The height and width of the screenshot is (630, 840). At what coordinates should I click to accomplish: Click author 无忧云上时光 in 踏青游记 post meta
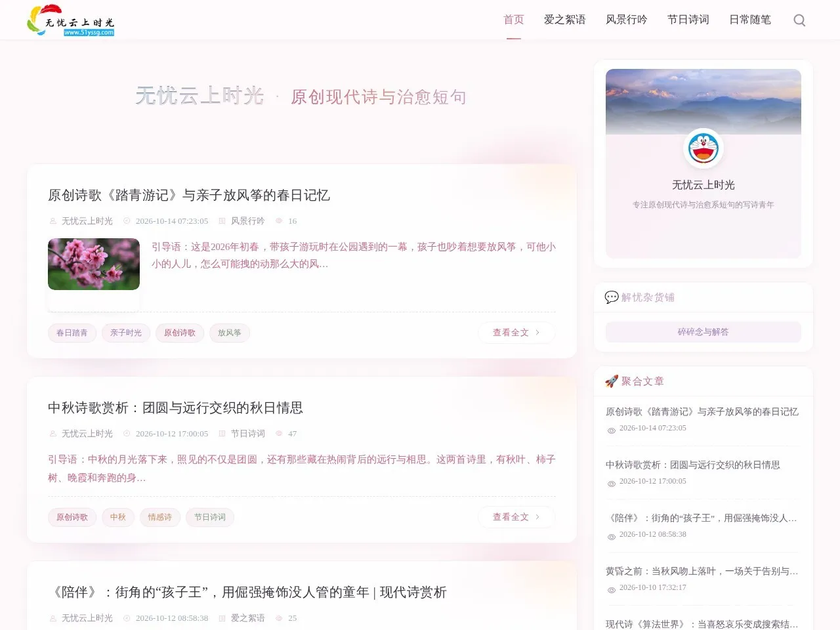[87, 221]
